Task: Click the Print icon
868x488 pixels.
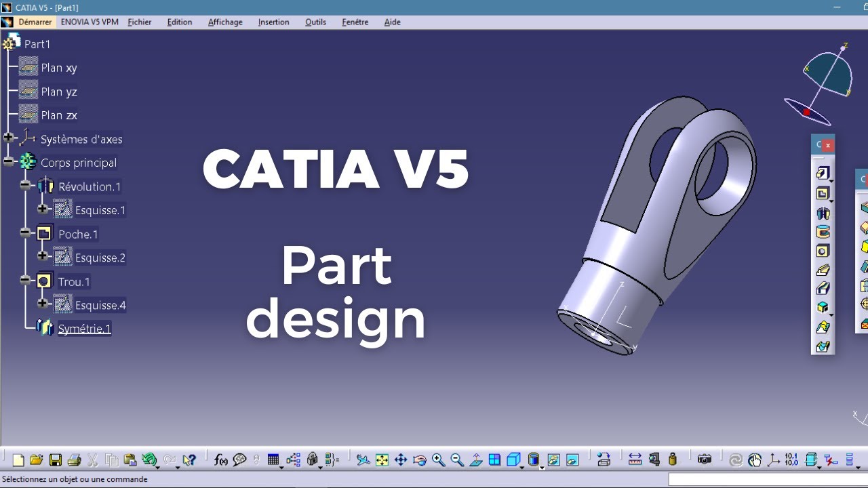Action: pos(75,460)
